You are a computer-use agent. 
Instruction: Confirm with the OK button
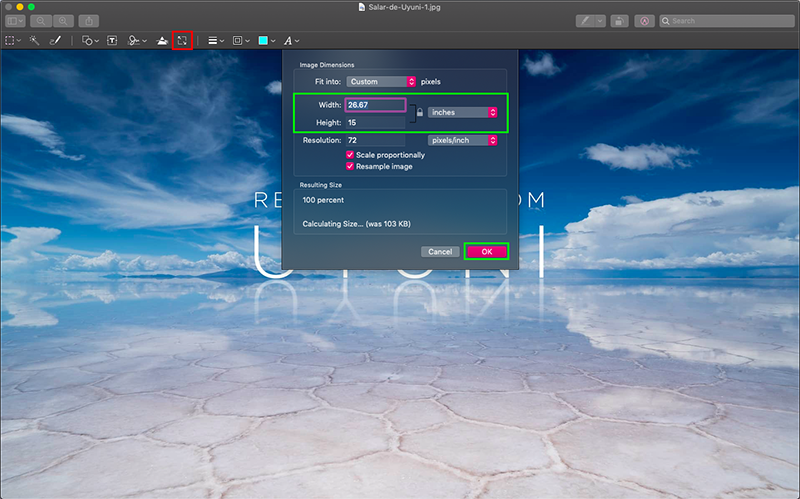point(487,252)
